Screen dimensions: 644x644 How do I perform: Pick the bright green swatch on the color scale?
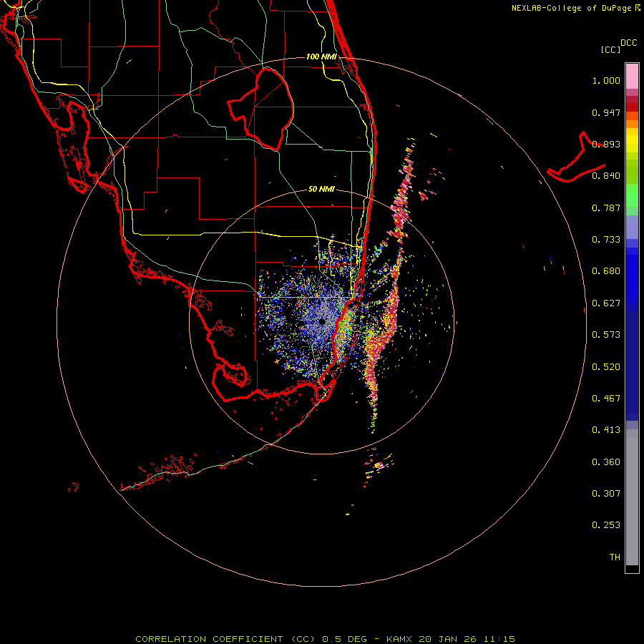(632, 195)
